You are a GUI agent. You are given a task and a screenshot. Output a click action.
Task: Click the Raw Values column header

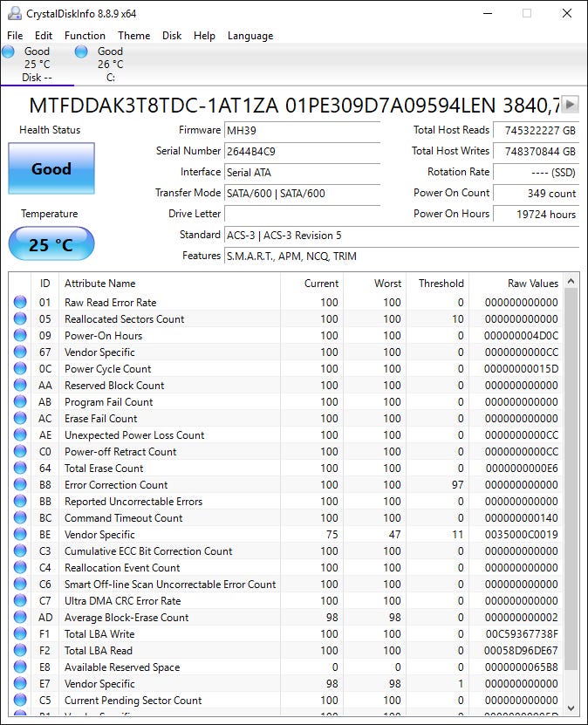516,283
